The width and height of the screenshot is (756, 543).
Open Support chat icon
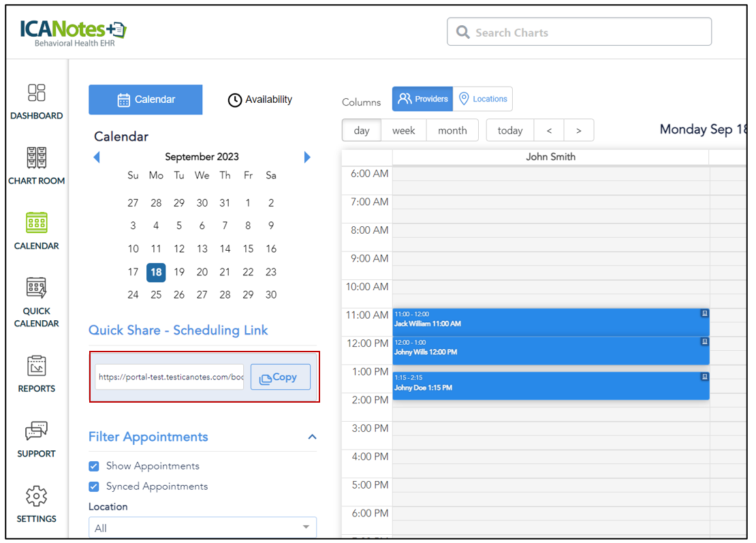pyautogui.click(x=36, y=431)
